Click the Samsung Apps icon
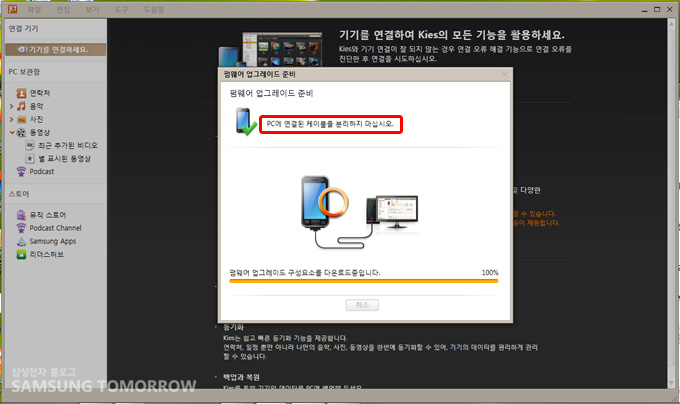680x404 pixels. click(x=21, y=241)
